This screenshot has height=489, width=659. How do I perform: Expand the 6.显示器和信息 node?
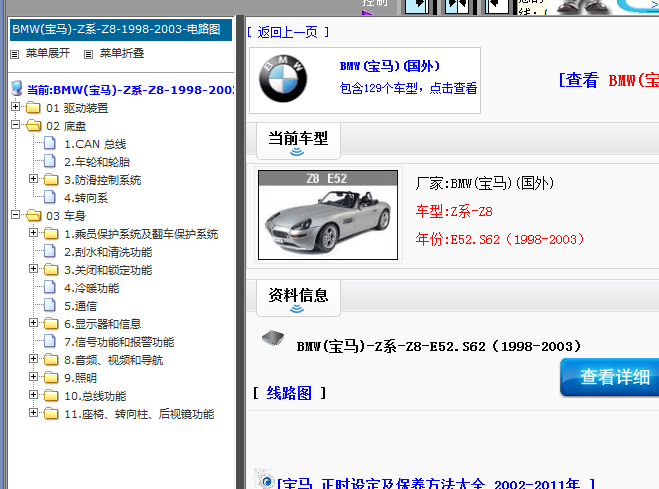(33, 323)
